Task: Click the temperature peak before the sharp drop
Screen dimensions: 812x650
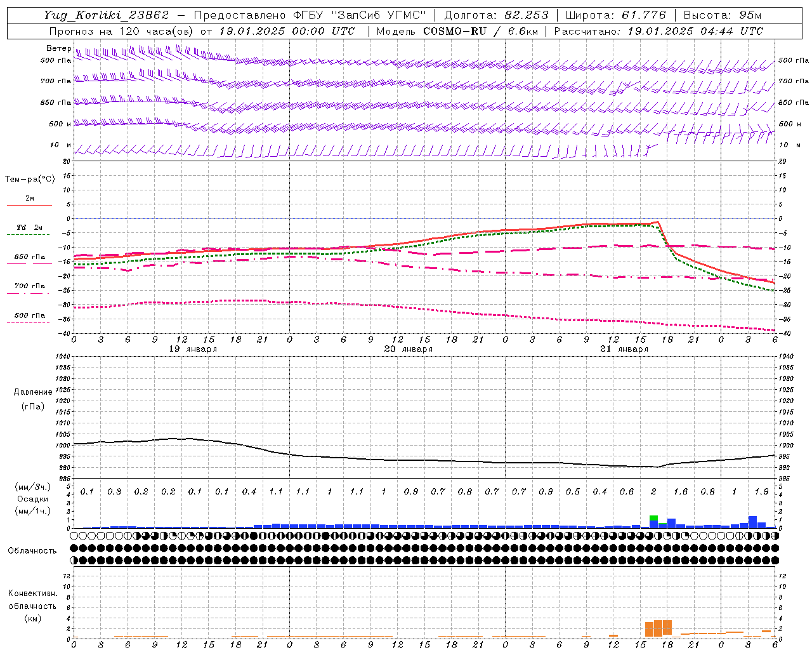Action: [x=658, y=222]
